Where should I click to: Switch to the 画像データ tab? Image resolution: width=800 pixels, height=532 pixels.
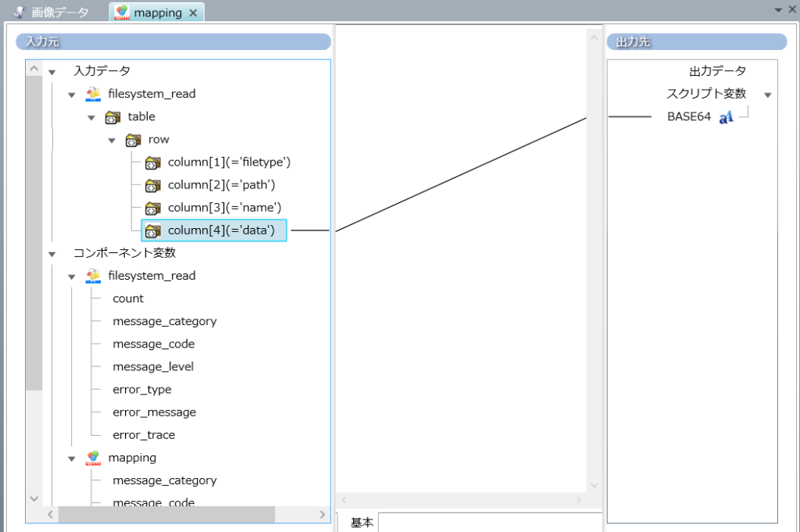[52, 12]
